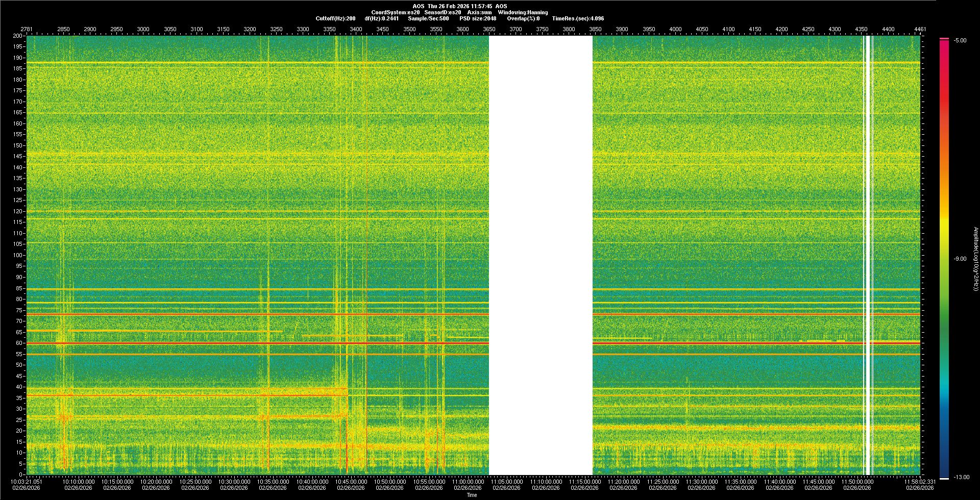This screenshot has width=980, height=500.
Task: Click the 100 Hz label on frequency axis
Action: pyautogui.click(x=18, y=255)
